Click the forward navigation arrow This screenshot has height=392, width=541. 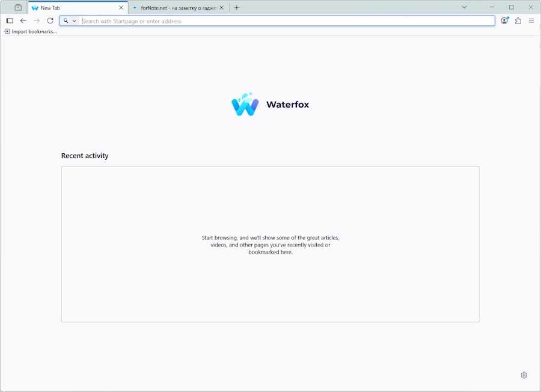[x=37, y=20]
